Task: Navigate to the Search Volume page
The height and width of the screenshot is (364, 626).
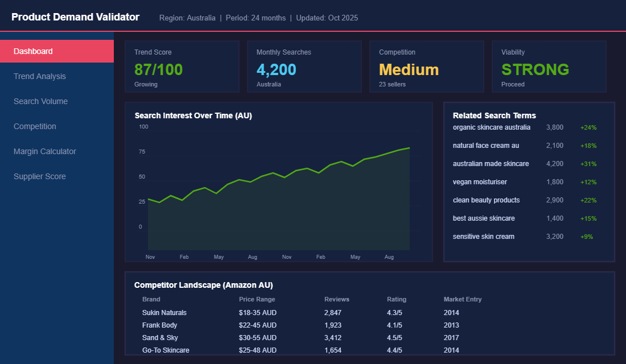Action: point(40,101)
